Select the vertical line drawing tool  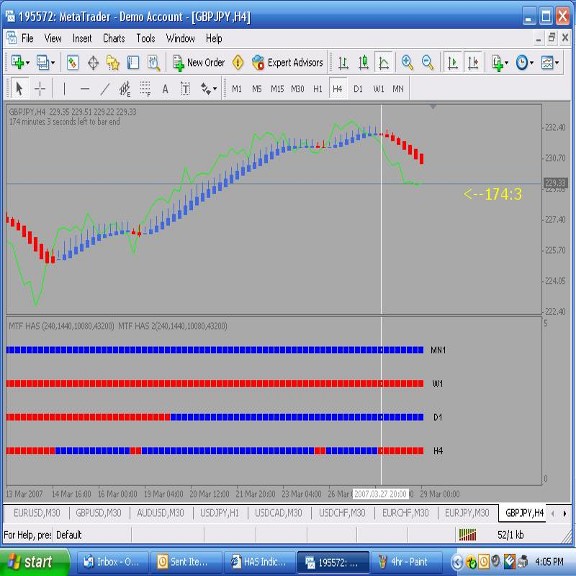coord(64,89)
